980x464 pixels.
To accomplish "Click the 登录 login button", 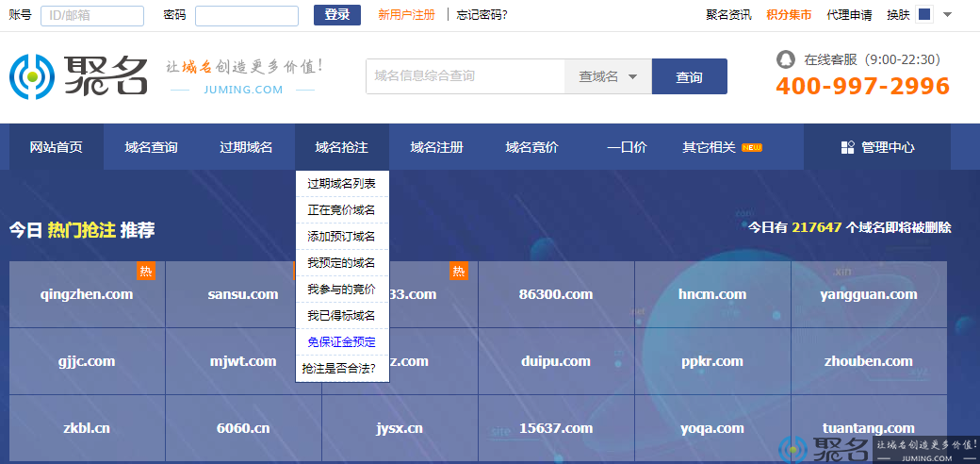I will tap(337, 15).
